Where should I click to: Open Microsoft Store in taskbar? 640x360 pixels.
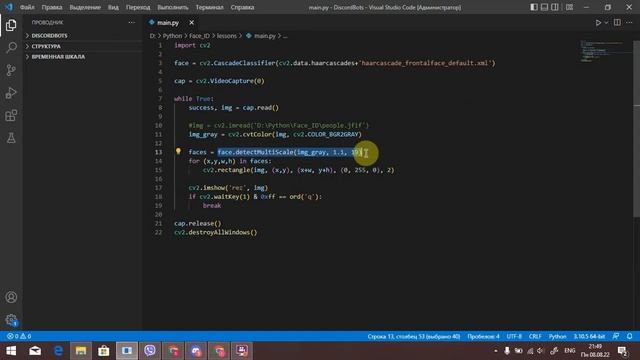104,351
